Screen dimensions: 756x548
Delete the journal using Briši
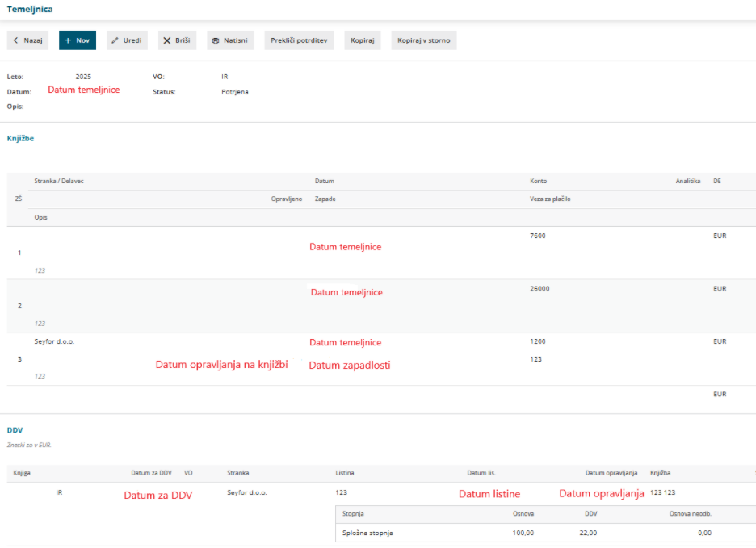point(177,40)
